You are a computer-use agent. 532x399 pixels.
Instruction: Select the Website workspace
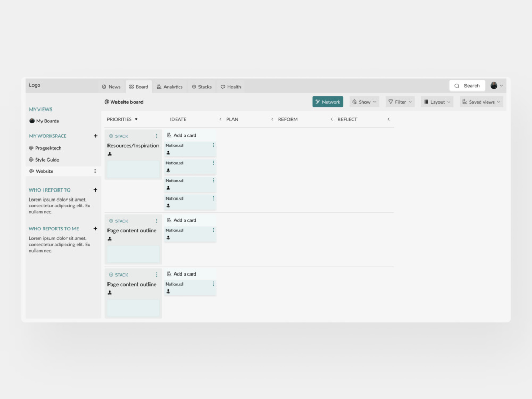tap(63, 171)
